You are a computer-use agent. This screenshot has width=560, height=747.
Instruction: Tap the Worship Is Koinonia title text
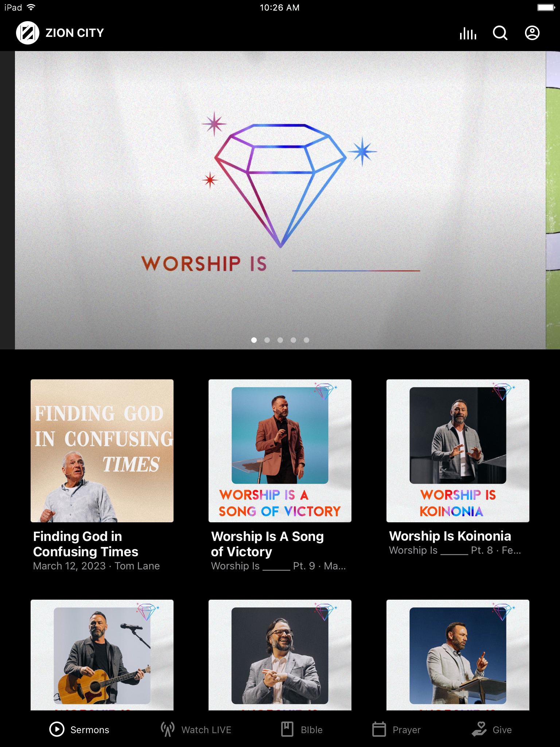(x=450, y=536)
